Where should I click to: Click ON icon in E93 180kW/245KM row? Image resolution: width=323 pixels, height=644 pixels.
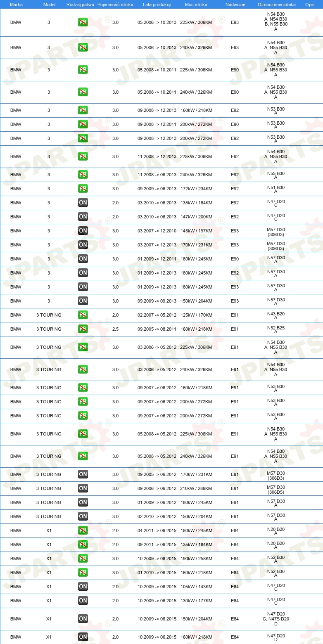83,287
